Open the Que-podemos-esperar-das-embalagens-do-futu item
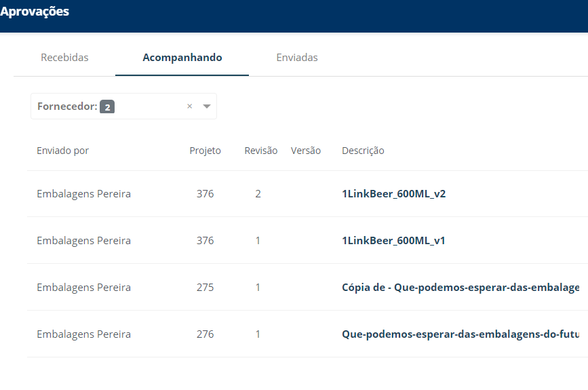Viewport: 588px width, 390px height. coord(460,334)
